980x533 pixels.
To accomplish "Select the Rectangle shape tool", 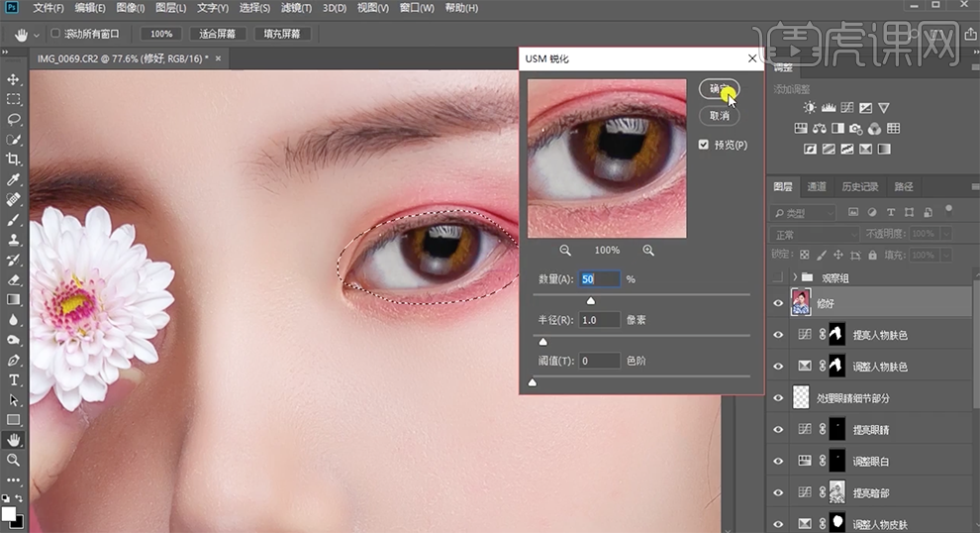I will 13,420.
